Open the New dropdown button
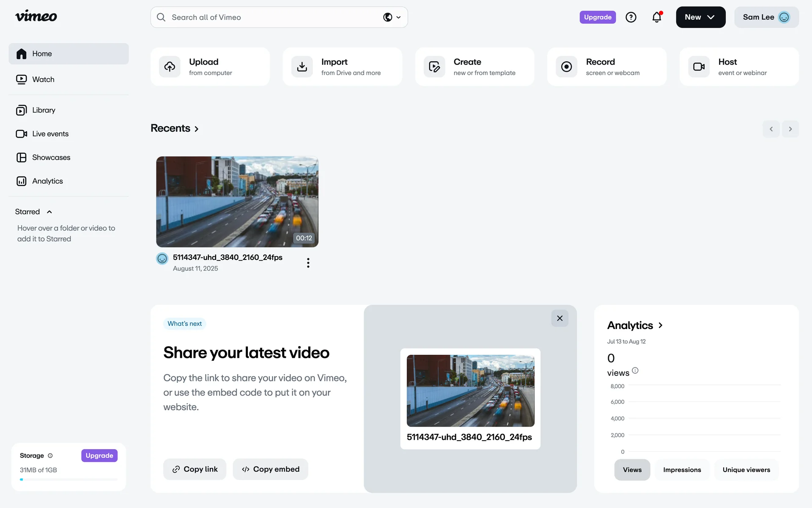812x508 pixels. pos(700,17)
